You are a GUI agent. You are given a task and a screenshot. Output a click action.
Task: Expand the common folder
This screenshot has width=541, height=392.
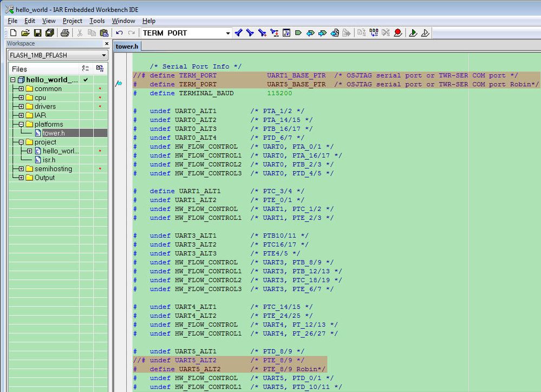click(21, 89)
